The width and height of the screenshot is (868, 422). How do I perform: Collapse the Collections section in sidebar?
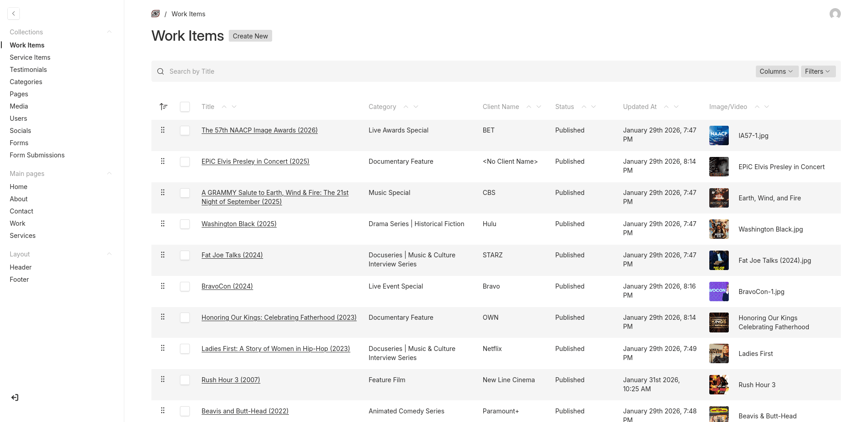[109, 32]
